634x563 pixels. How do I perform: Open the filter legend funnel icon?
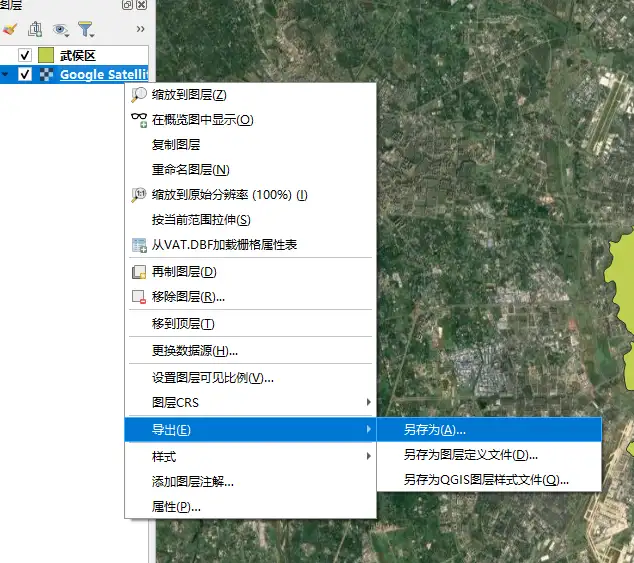(x=86, y=29)
